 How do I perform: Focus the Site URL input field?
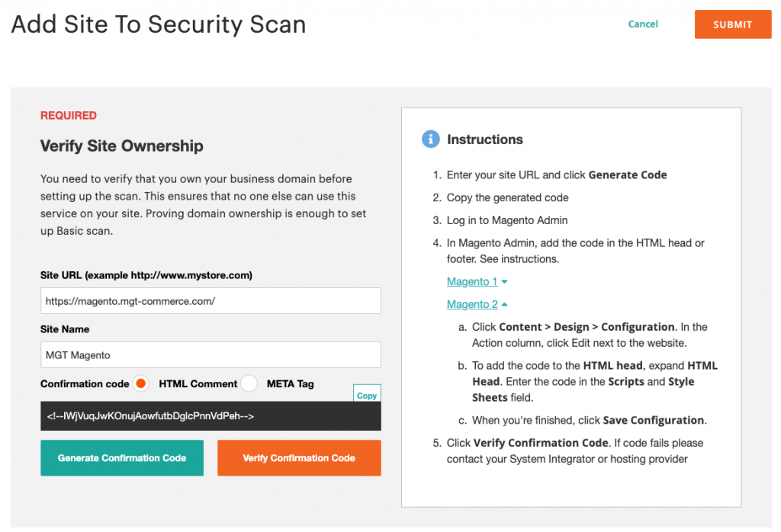[211, 301]
